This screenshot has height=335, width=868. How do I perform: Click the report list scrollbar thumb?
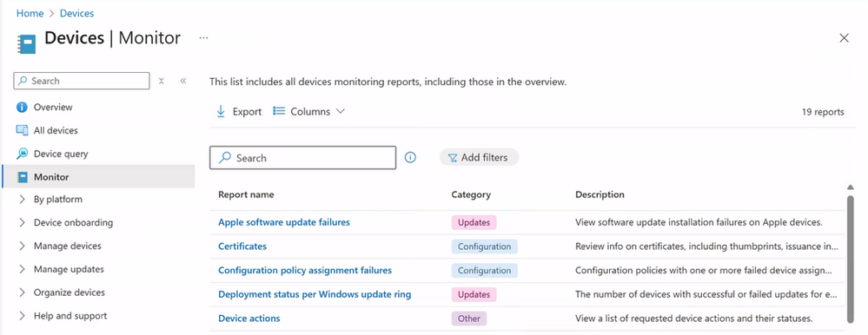pos(851,257)
